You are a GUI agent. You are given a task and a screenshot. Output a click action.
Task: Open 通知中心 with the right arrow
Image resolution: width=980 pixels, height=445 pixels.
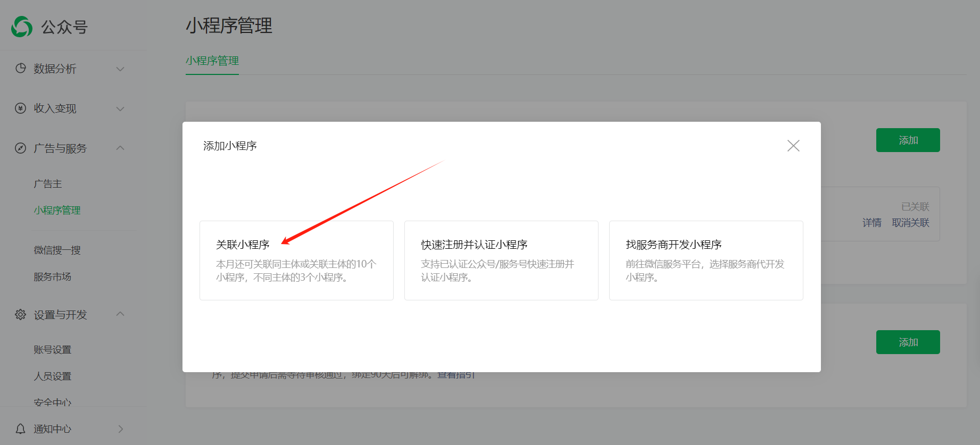[121, 429]
